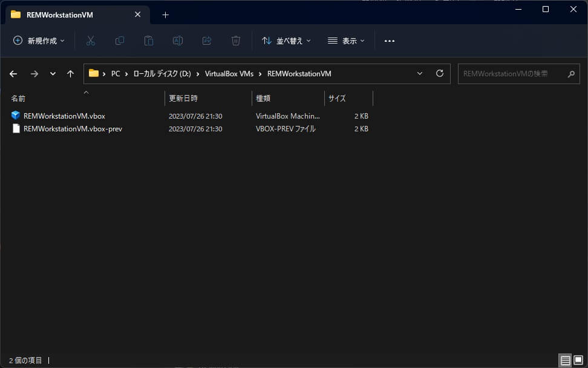Viewport: 588px width, 368px height.
Task: Switch to large icons view in status bar
Action: [x=578, y=360]
